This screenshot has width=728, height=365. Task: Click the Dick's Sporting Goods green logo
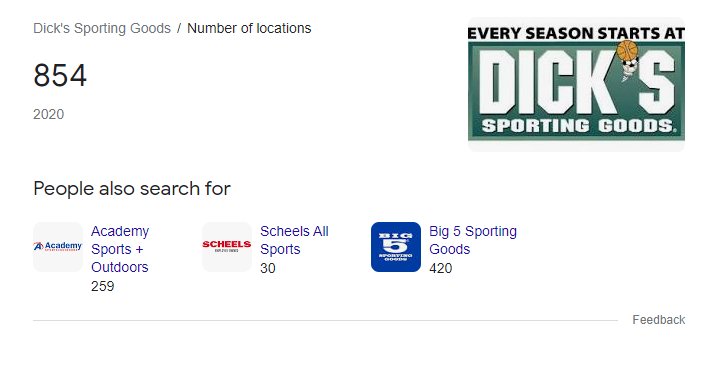tap(576, 84)
